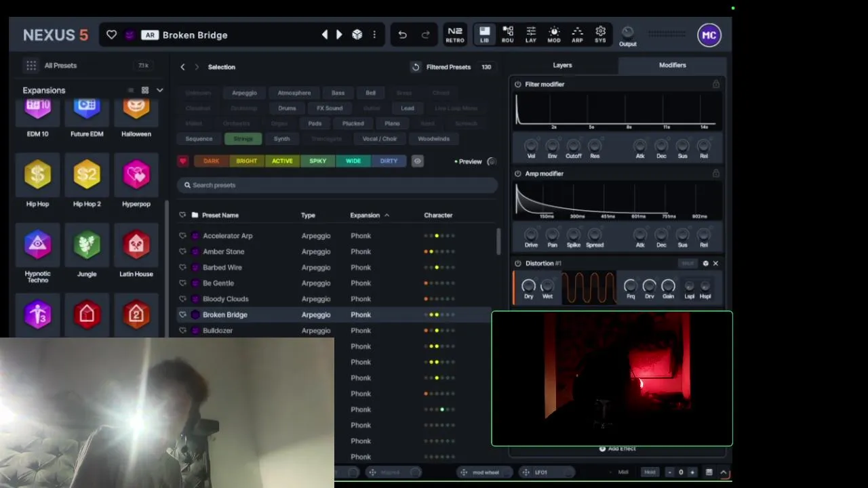
Task: Open the three-dot preset options menu
Action: [x=374, y=35]
